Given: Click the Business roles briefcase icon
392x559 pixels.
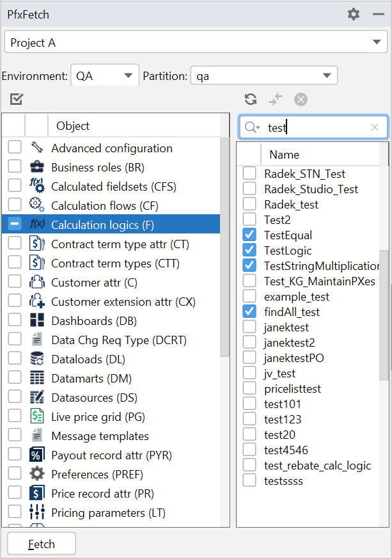Looking at the screenshot, I should (x=37, y=168).
